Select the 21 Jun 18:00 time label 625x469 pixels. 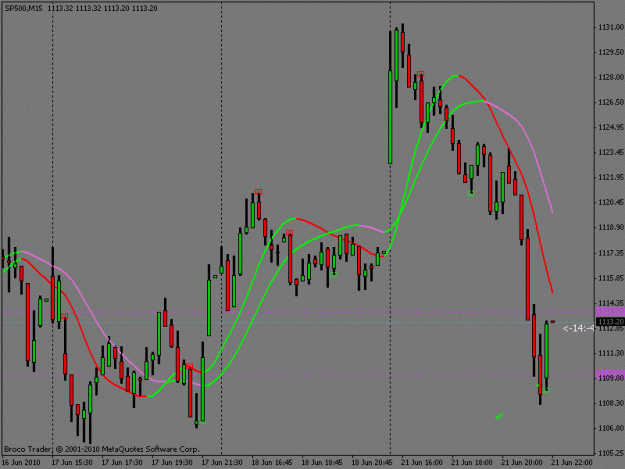[x=472, y=462]
